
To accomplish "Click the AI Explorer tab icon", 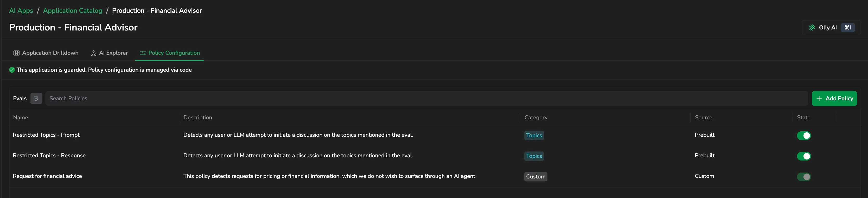I will pos(93,53).
